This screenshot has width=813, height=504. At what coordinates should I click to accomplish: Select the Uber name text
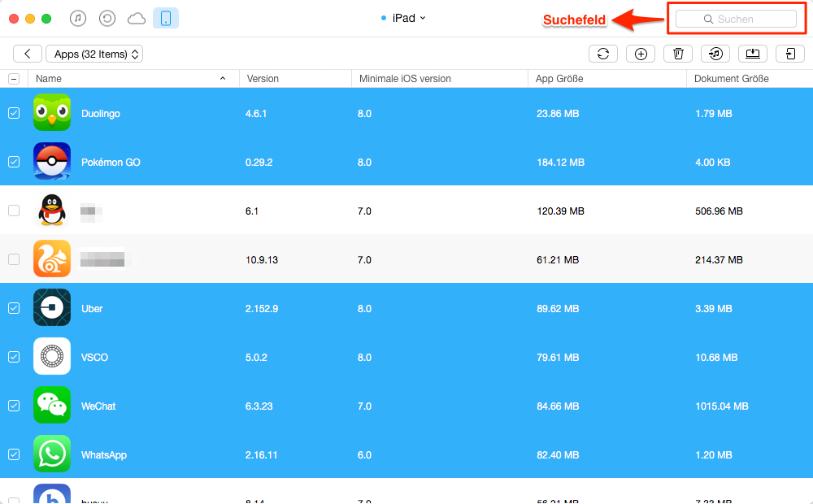coord(92,309)
